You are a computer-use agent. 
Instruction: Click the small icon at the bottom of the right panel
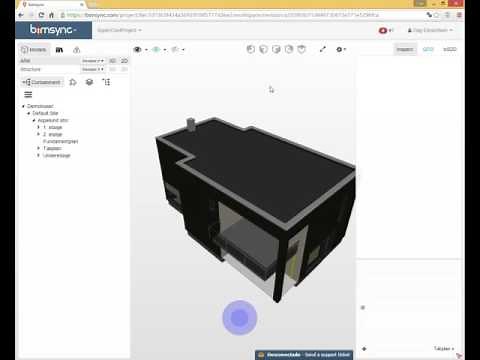(x=364, y=349)
